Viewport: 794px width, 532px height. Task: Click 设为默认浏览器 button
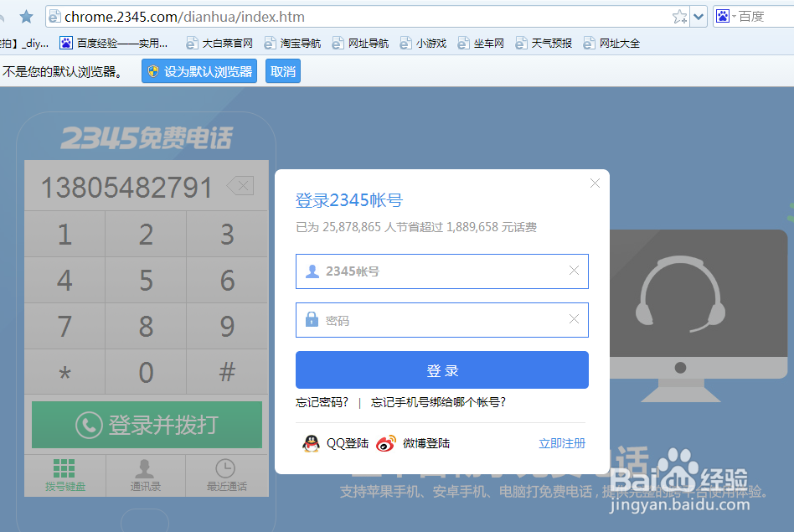click(x=199, y=71)
